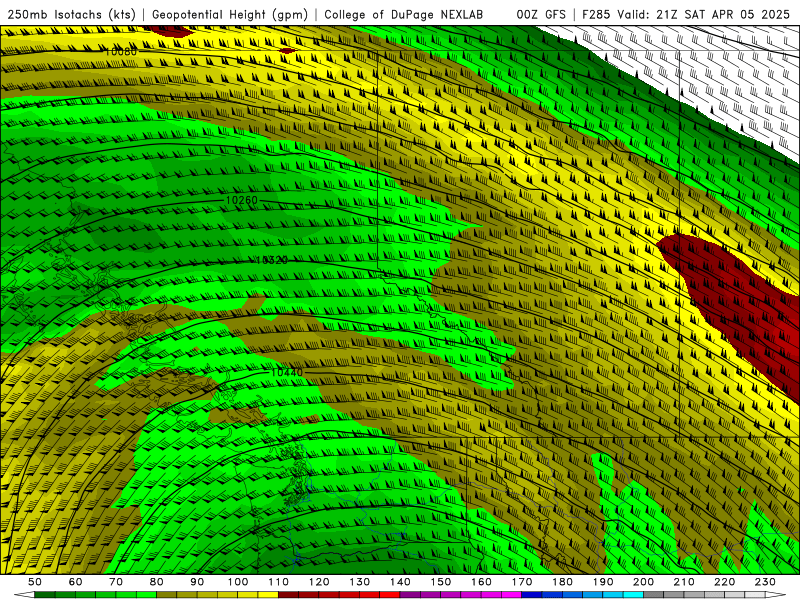800x600 pixels.
Task: Click the 220 value on the color scale
Action: tap(724, 582)
